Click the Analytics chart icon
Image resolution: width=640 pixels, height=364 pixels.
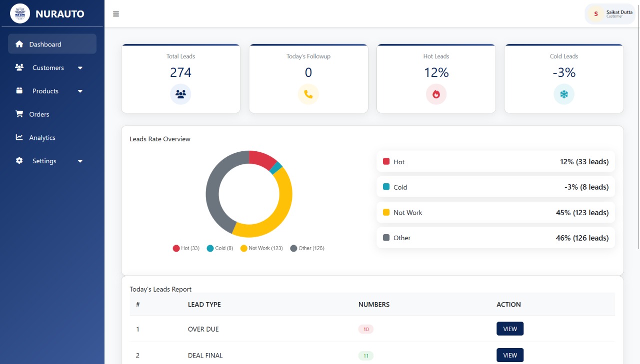[19, 137]
